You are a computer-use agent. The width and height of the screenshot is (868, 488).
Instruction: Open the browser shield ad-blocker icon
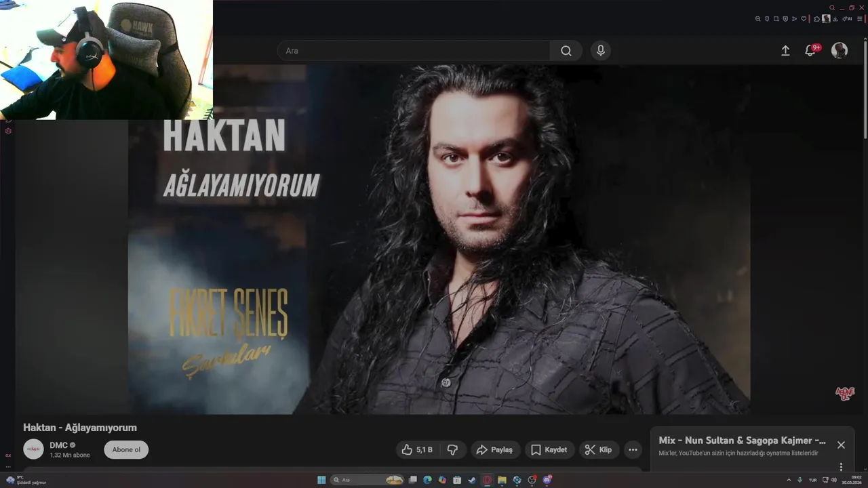785,19
